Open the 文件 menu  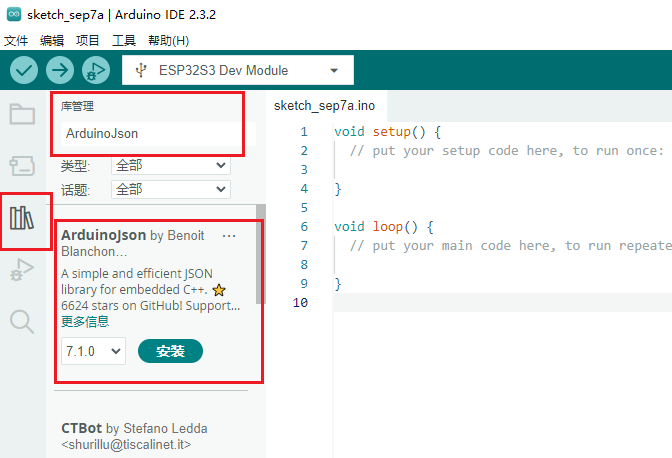click(x=16, y=41)
